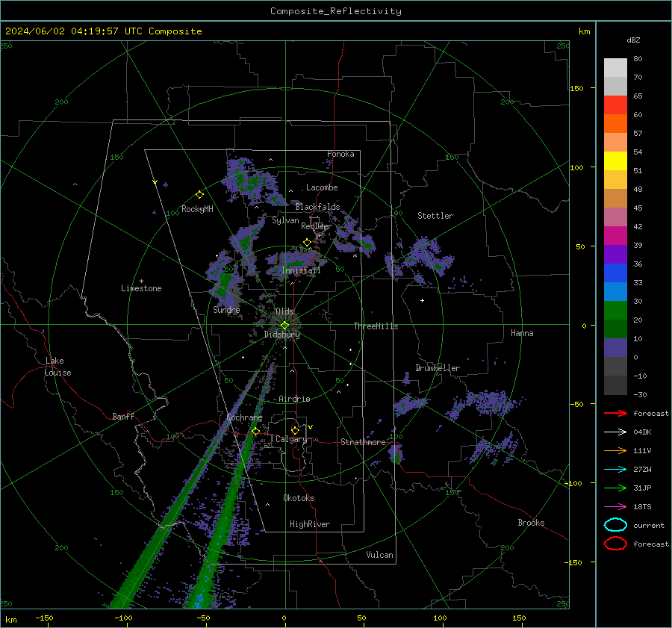This screenshot has width=672, height=628.
Task: Click the cyan 27ZW arrow icon
Action: pyautogui.click(x=615, y=470)
